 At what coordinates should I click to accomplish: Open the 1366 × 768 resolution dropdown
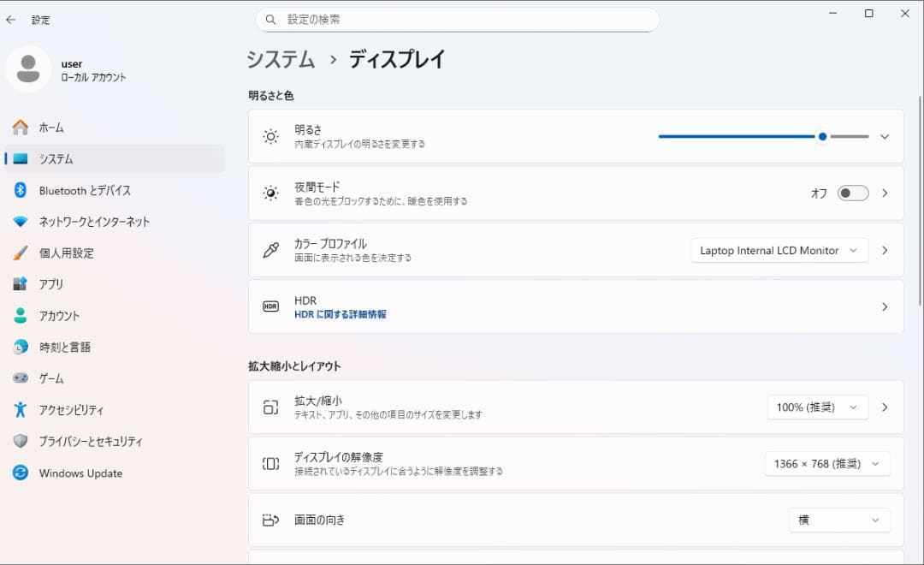tap(826, 463)
